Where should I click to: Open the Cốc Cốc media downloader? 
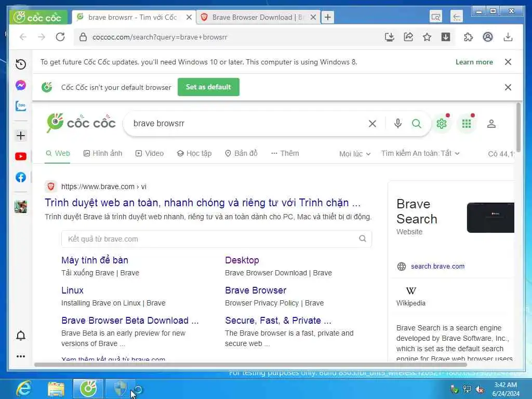tap(445, 37)
